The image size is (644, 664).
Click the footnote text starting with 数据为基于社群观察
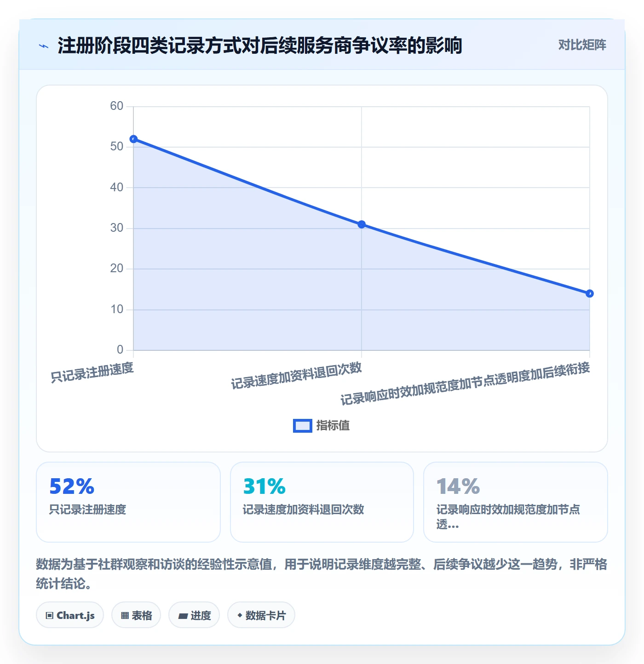click(322, 574)
